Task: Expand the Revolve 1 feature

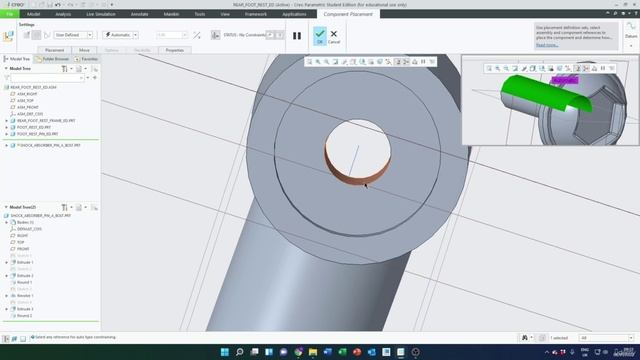Action: coord(7,296)
